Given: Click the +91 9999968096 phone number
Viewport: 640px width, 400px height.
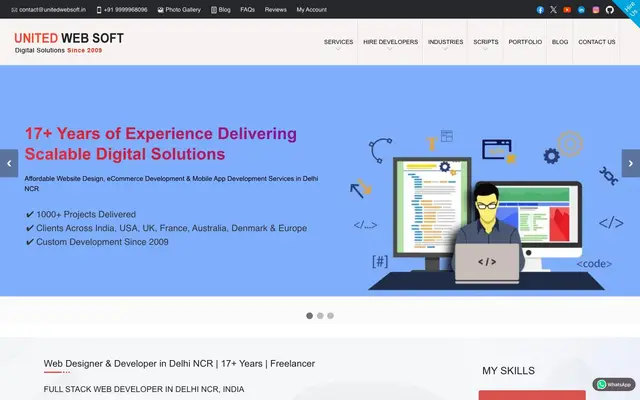Looking at the screenshot, I should 126,10.
